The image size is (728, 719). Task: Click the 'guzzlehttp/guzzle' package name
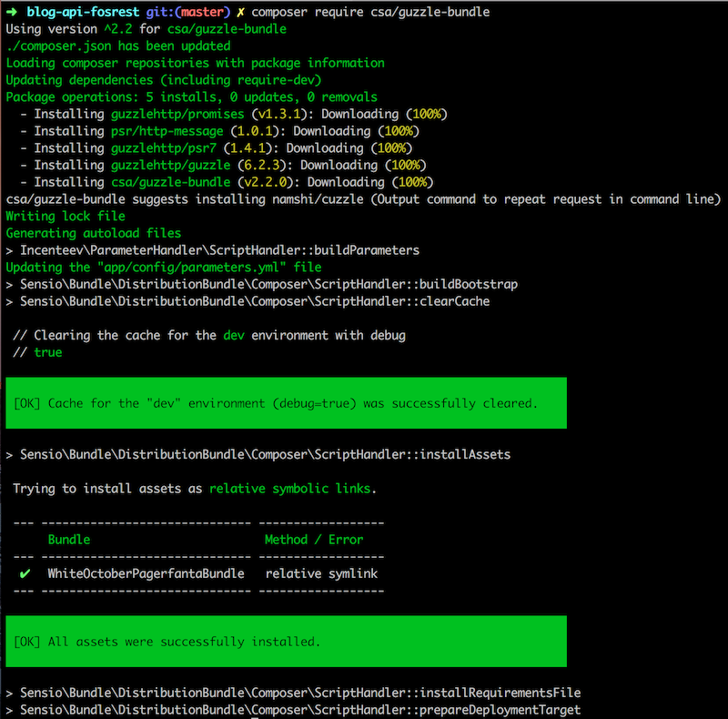click(x=170, y=166)
